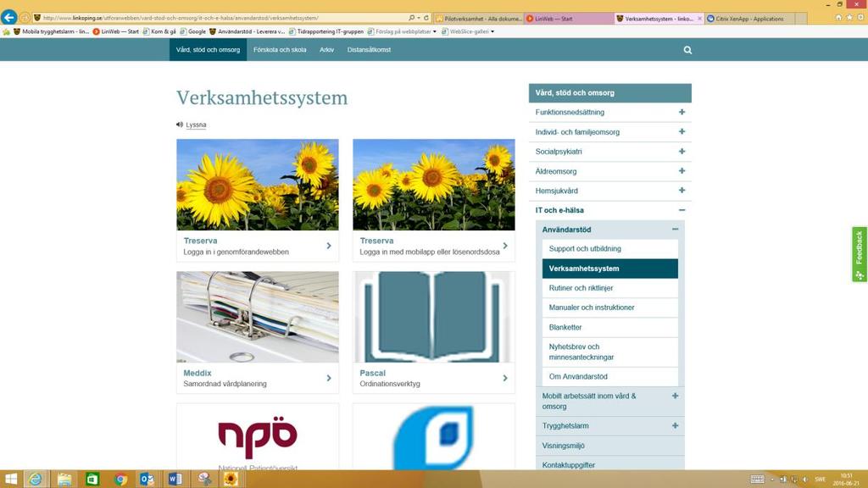Image resolution: width=868 pixels, height=488 pixels.
Task: Open the browser home icon
Action: 838,18
